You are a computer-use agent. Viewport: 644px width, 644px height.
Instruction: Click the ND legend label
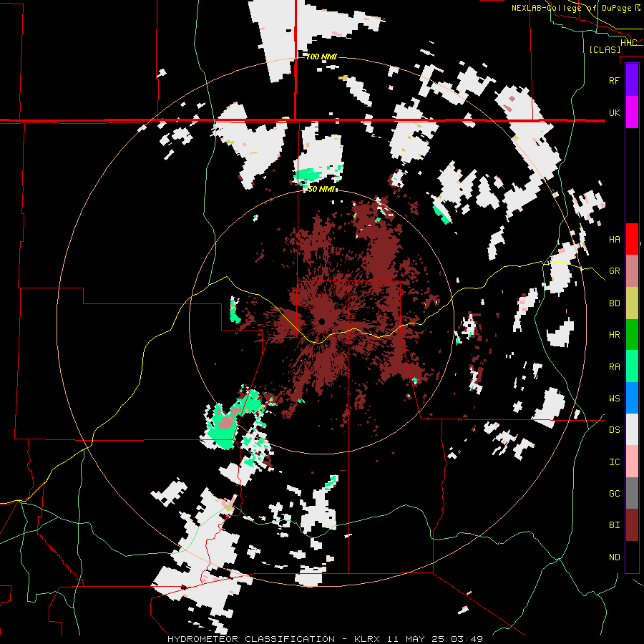614,557
